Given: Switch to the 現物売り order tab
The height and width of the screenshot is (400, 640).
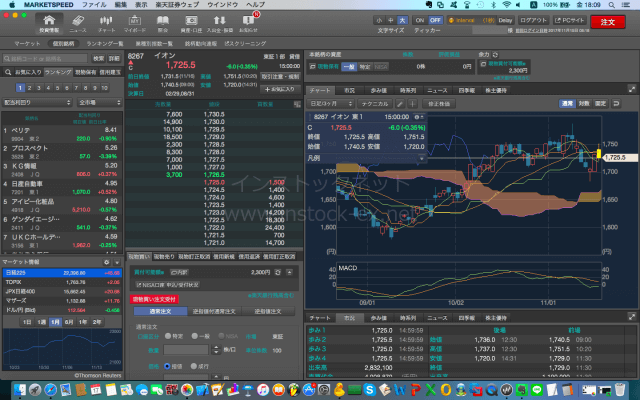Looking at the screenshot, I should (164, 256).
